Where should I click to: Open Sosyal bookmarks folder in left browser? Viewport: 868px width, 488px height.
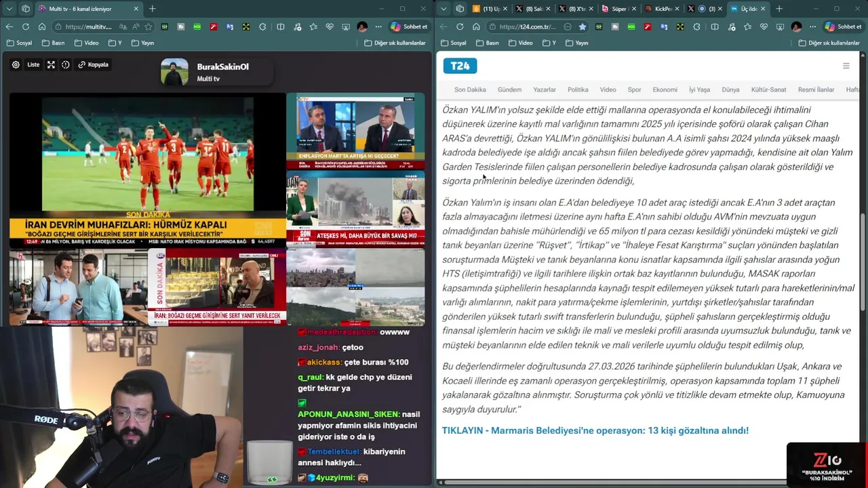coord(19,43)
